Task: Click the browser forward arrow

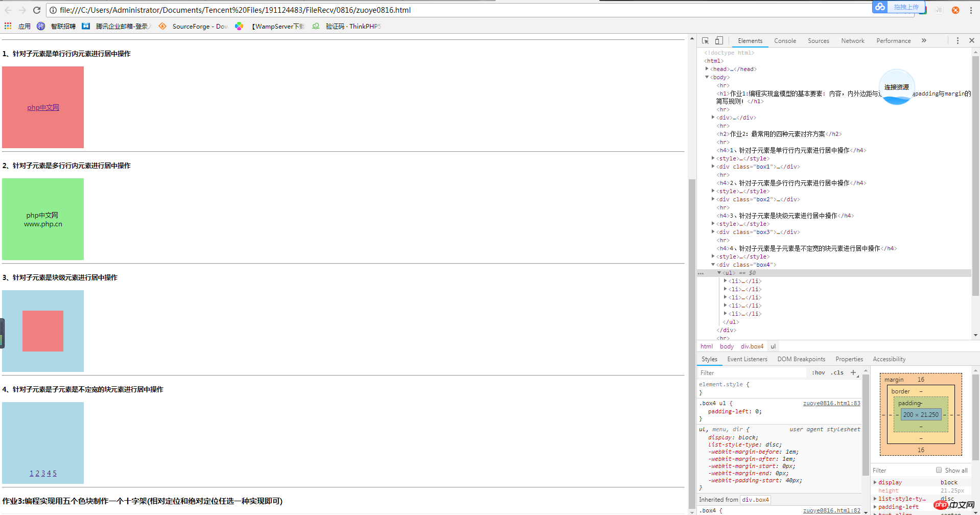Action: [22, 10]
